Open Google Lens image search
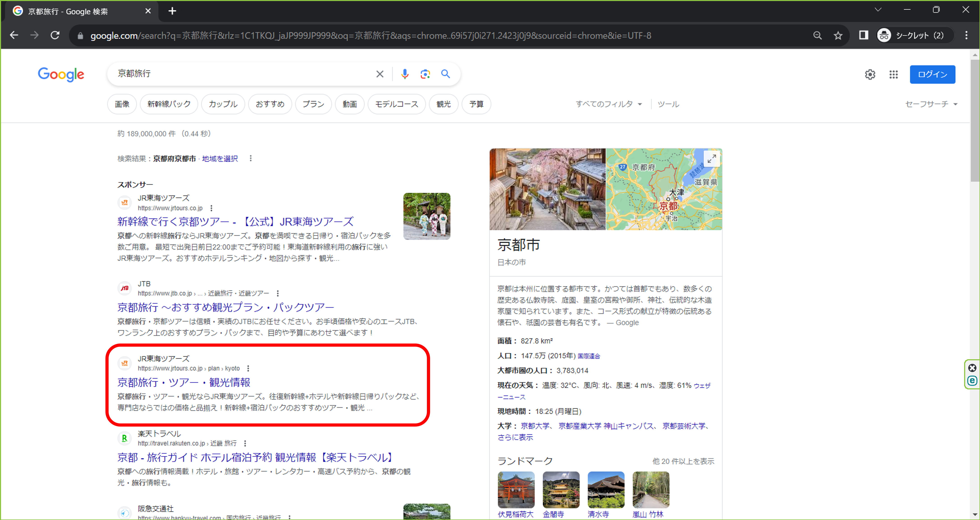Viewport: 980px width, 520px height. [425, 74]
